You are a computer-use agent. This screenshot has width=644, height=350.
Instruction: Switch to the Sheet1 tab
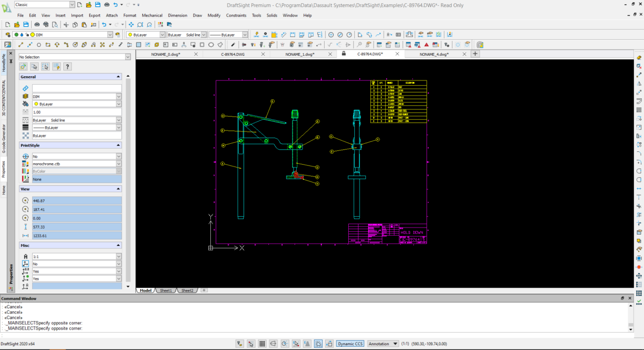165,290
